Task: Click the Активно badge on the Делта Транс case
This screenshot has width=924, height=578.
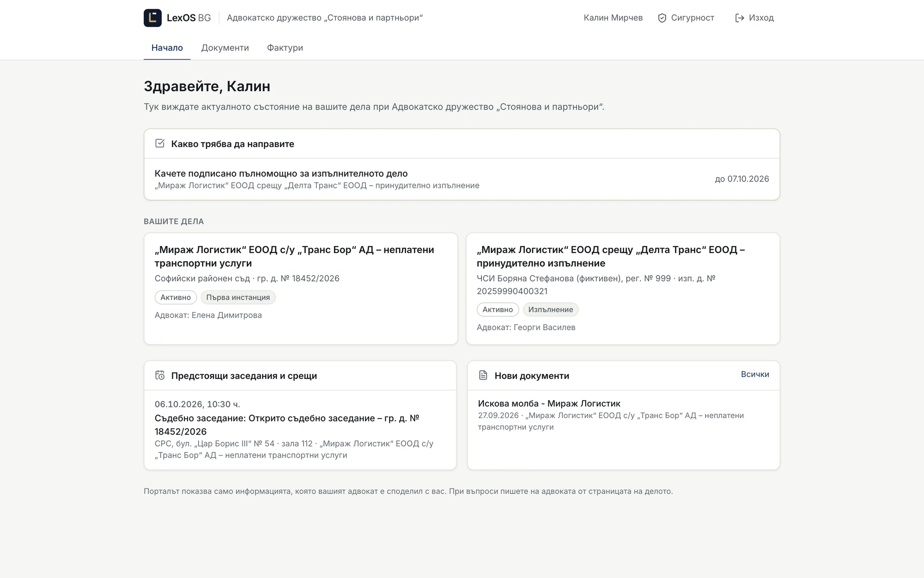Action: (498, 309)
